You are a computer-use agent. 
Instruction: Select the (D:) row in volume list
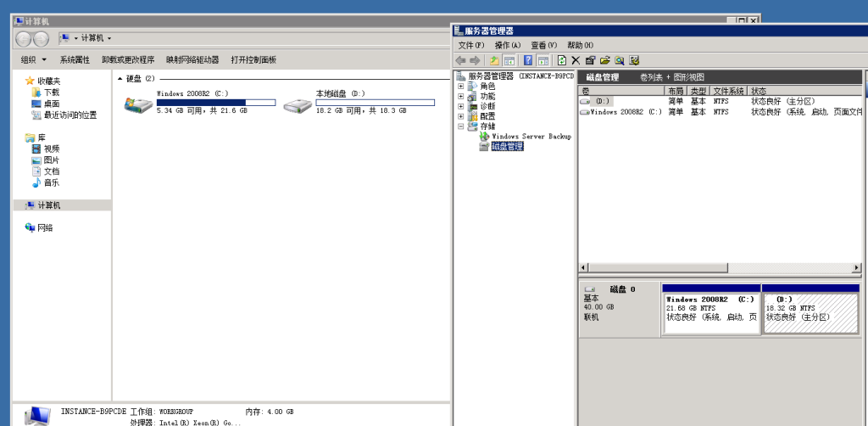(720, 101)
